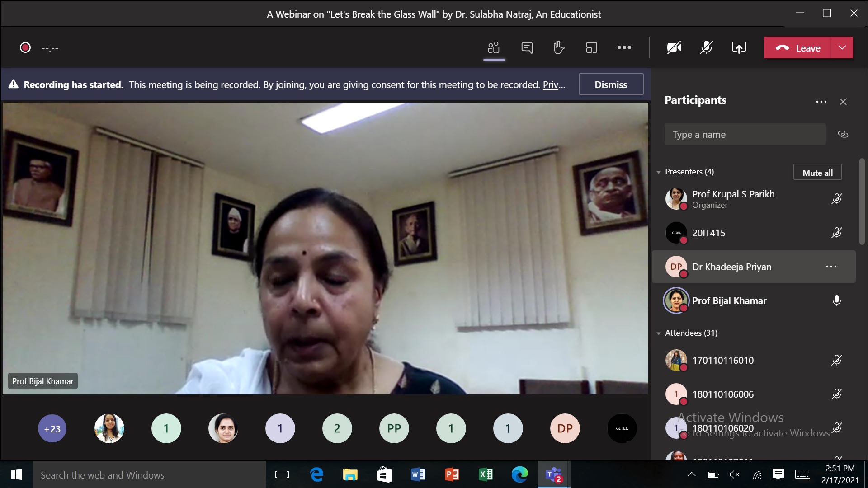Screen dimensions: 868x488
Task: Copy join info link icon beside search
Action: tap(843, 134)
